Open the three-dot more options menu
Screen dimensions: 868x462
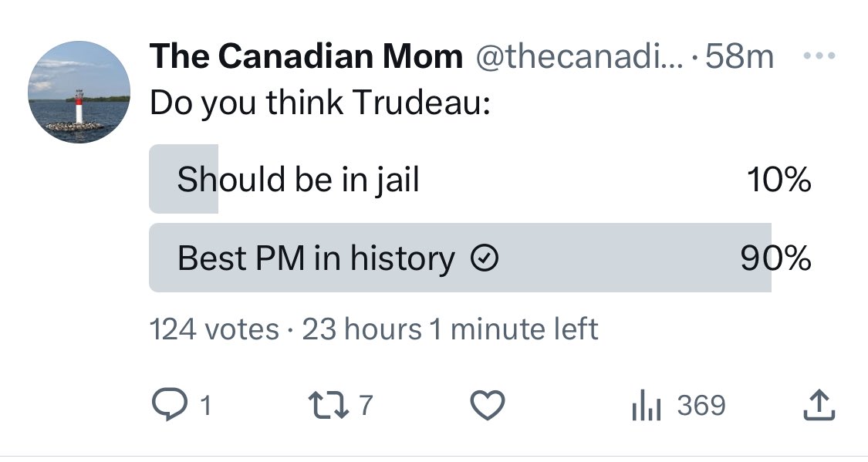click(819, 56)
